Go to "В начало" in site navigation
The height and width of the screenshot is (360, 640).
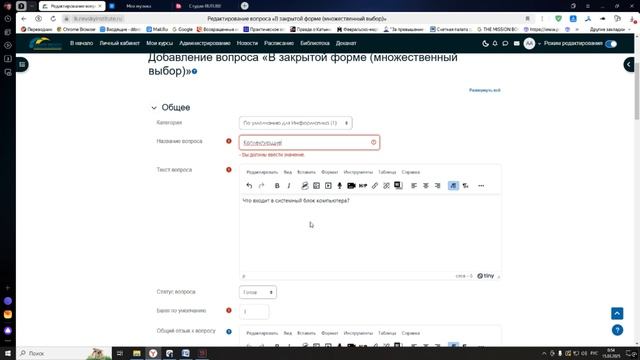(x=81, y=43)
